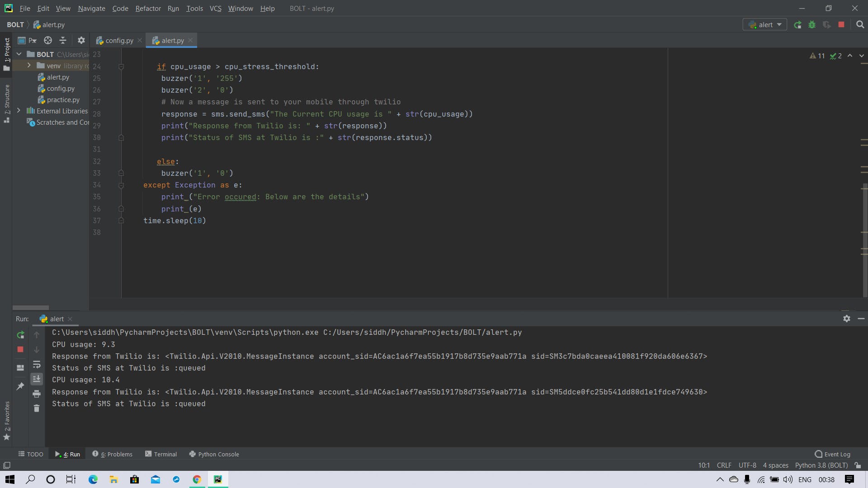Click Collapse All icon in Project panel
Screen dimensions: 868x488
coord(63,40)
